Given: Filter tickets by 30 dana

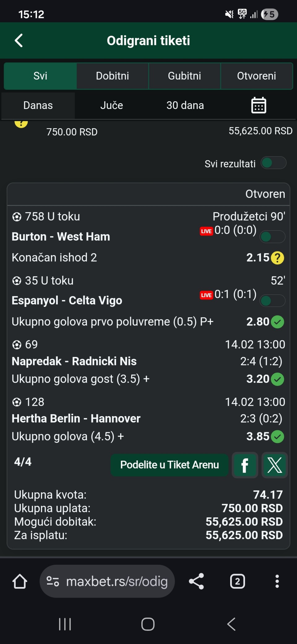Looking at the screenshot, I should click(185, 105).
